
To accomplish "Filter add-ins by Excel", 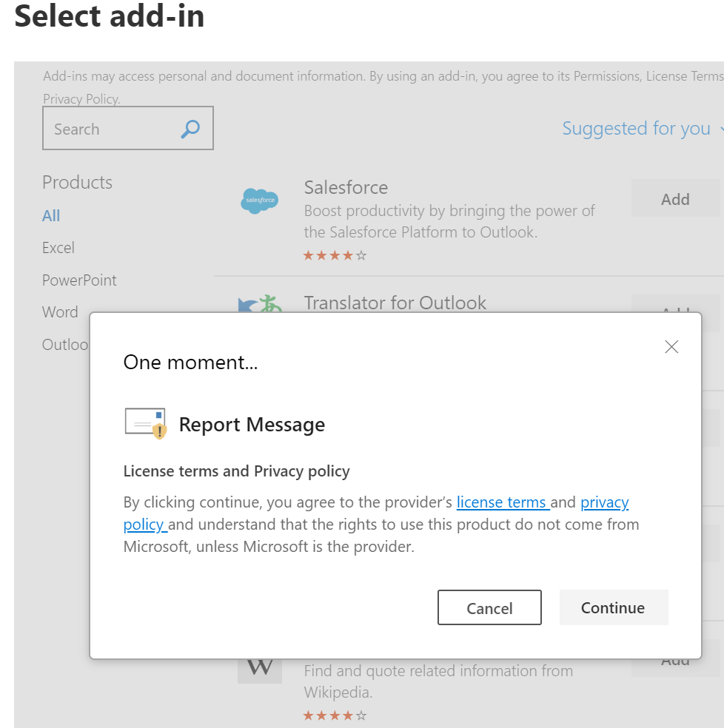I will (x=58, y=248).
